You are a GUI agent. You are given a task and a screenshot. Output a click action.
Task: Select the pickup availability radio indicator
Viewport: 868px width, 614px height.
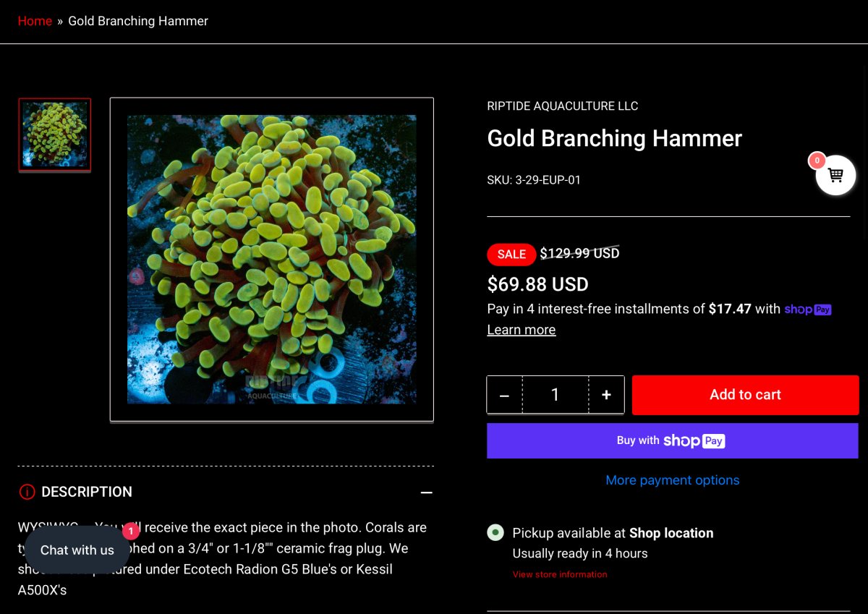(x=495, y=532)
